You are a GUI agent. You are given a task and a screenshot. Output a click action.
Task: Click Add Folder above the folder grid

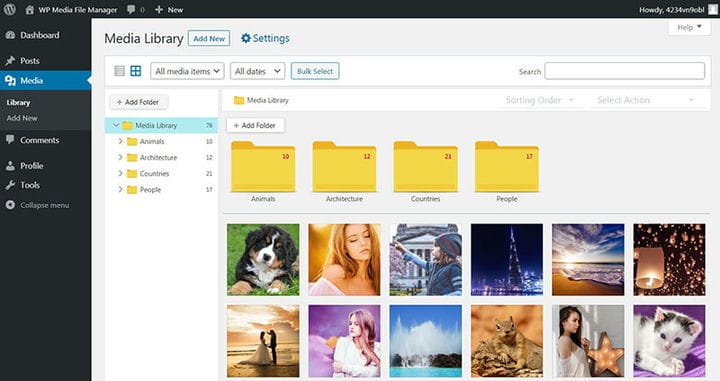click(255, 125)
